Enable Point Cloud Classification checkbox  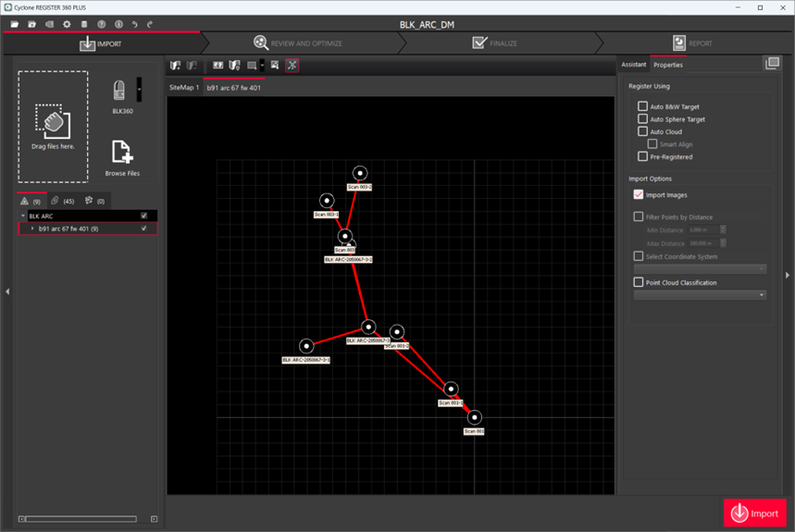pyautogui.click(x=639, y=282)
